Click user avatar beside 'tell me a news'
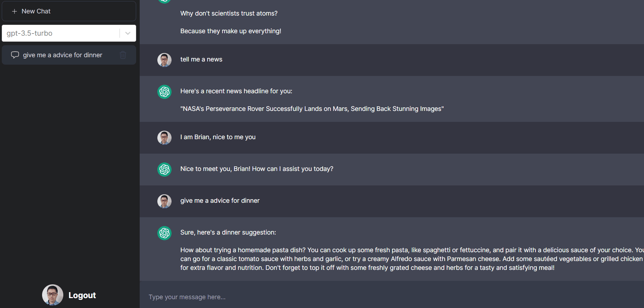Screen dimensions: 644x308 click(164, 60)
